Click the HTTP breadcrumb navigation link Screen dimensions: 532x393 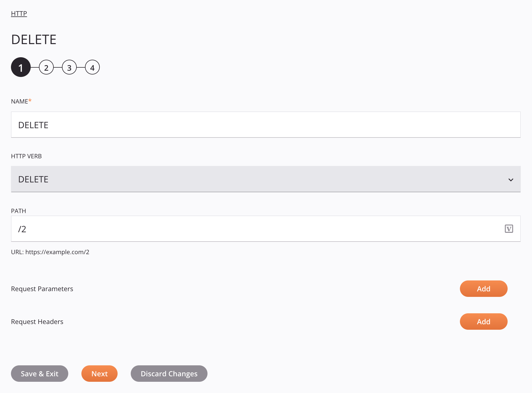click(19, 13)
